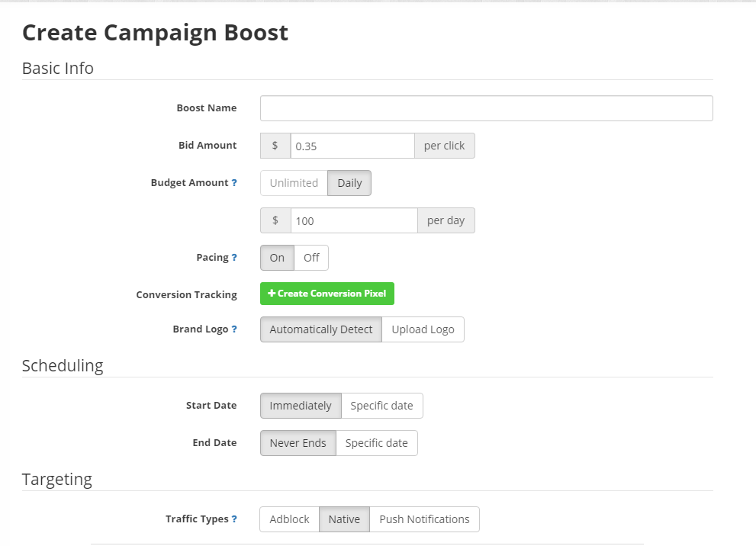Viewport: 756px width, 546px height.
Task: Set Start Date to Immediately
Action: (301, 406)
